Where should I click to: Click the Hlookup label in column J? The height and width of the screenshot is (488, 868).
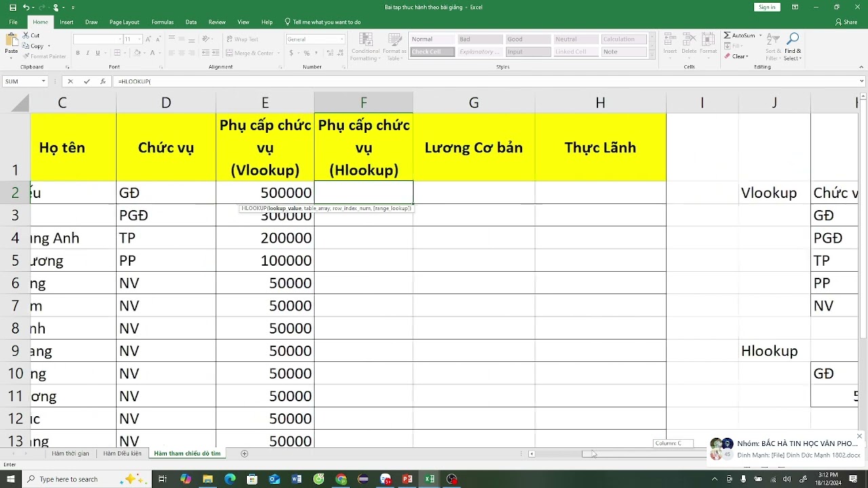click(x=769, y=351)
